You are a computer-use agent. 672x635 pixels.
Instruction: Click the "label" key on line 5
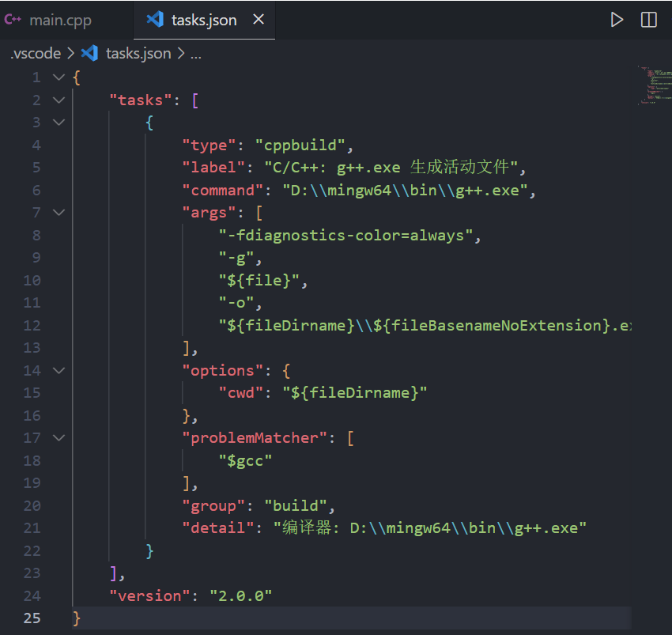coord(214,167)
